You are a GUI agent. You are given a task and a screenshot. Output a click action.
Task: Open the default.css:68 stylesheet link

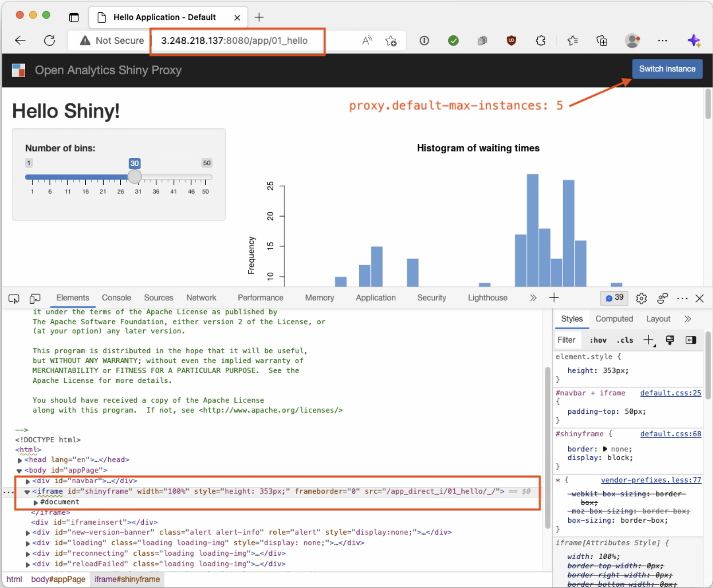coord(670,434)
